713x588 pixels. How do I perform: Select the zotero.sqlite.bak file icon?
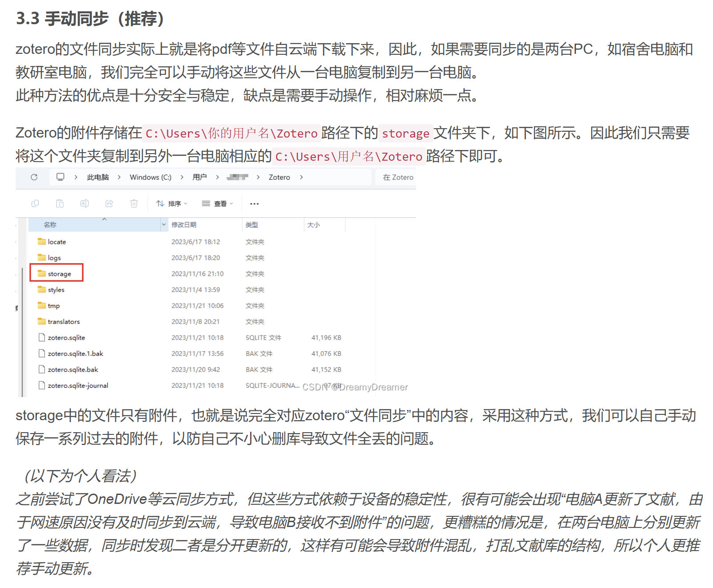[42, 369]
